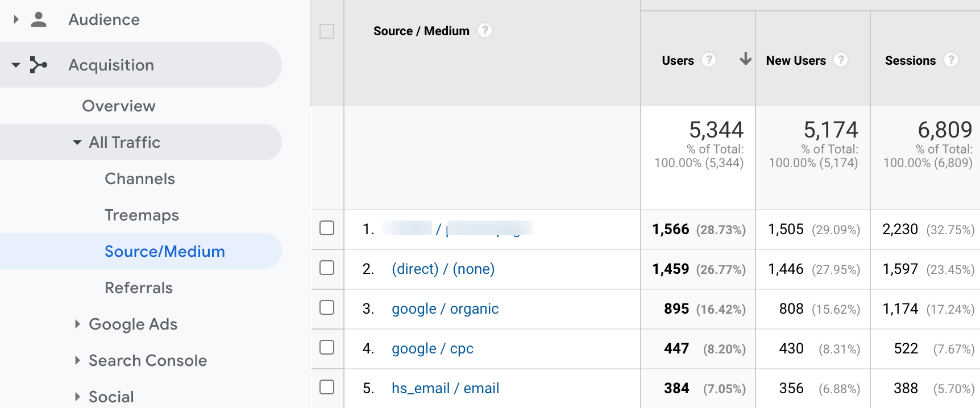
Task: Open the Channels report
Action: coord(140,178)
